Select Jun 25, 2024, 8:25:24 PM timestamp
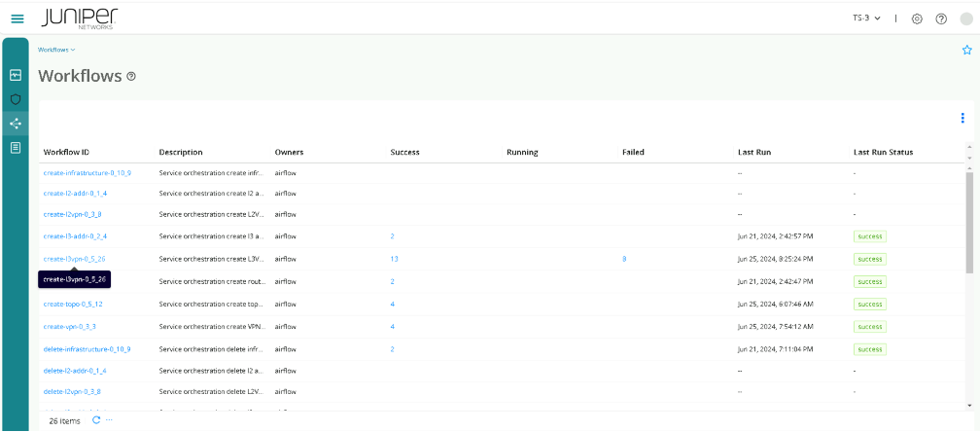The width and height of the screenshot is (980, 432). tap(775, 259)
